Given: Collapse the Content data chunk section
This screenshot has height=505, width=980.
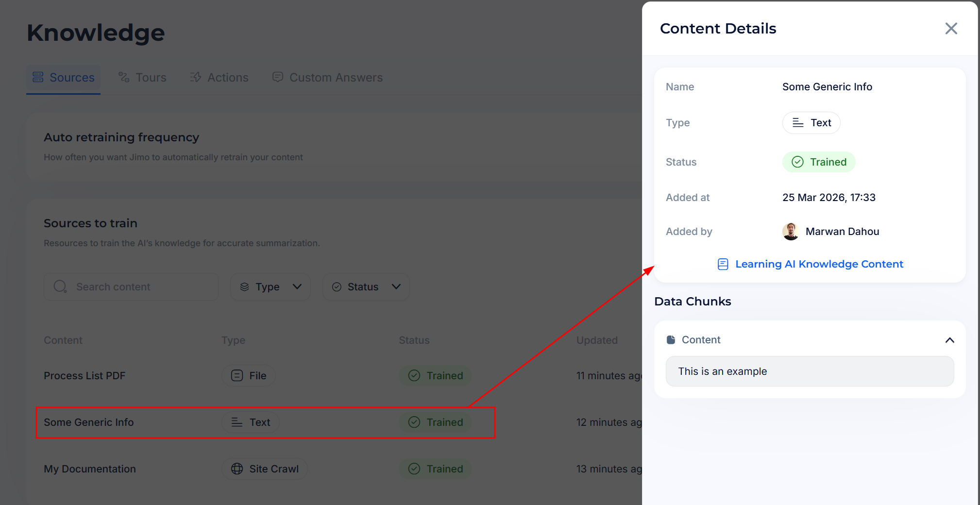Looking at the screenshot, I should coord(949,340).
